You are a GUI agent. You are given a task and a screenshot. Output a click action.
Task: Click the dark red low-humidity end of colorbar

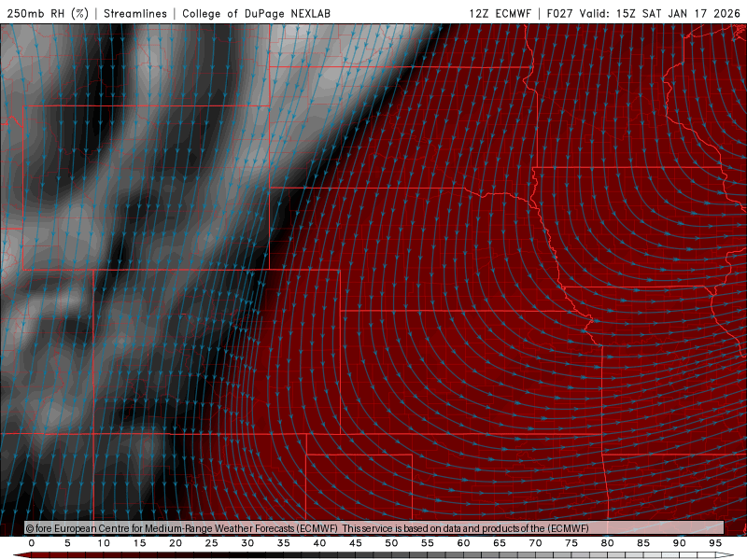[x=22, y=555]
